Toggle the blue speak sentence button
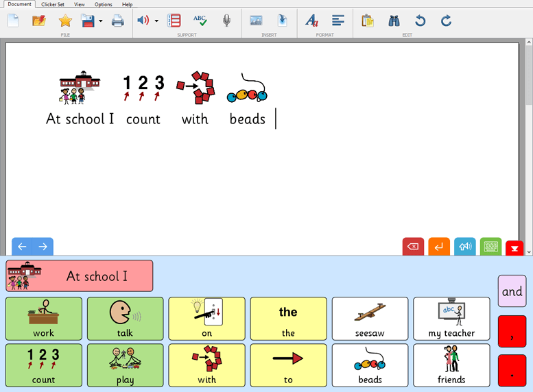This screenshot has height=392, width=533. pyautogui.click(x=465, y=247)
